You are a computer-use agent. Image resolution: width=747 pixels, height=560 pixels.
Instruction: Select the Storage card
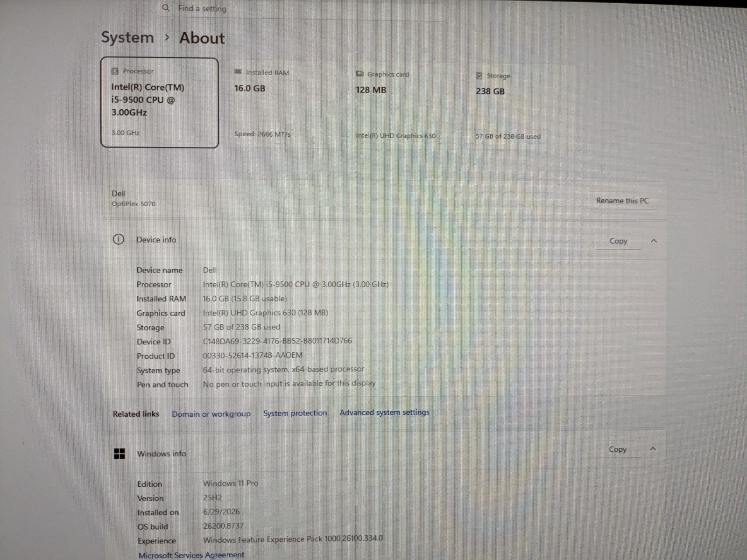pyautogui.click(x=522, y=107)
